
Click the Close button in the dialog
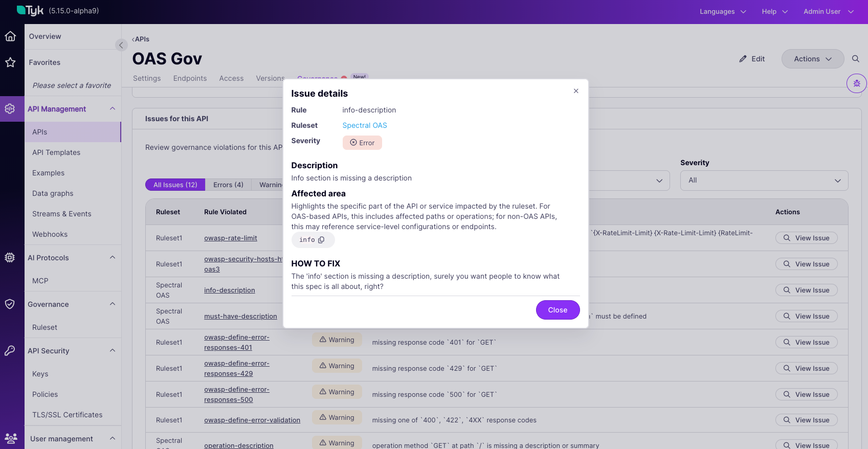tap(558, 310)
